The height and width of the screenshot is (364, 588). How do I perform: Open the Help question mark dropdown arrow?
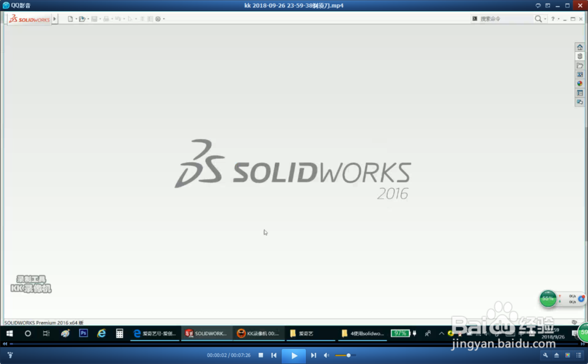[x=559, y=19]
